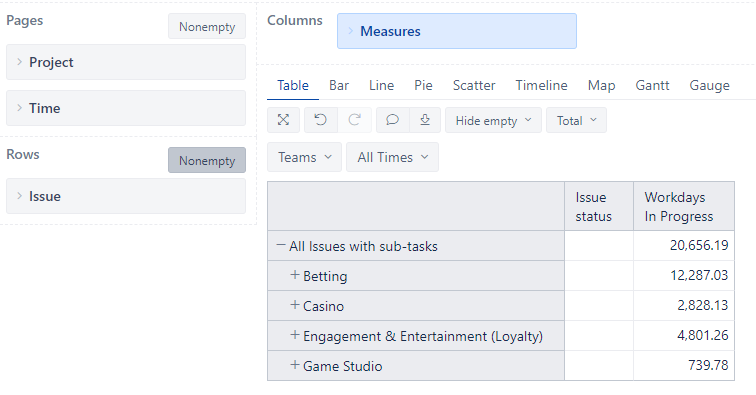
Task: Click the undo icon
Action: (321, 120)
